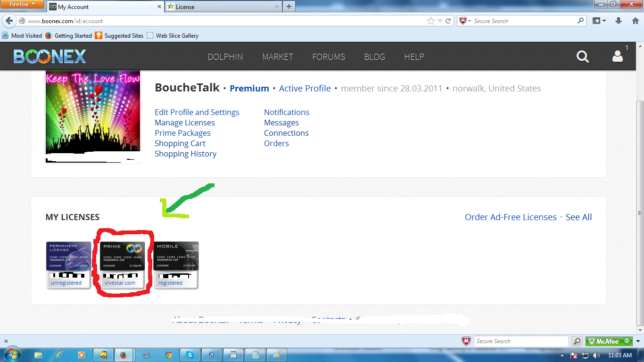Click the search magnifier in Firefox search box
This screenshot has width=644, height=362.
pos(580,21)
